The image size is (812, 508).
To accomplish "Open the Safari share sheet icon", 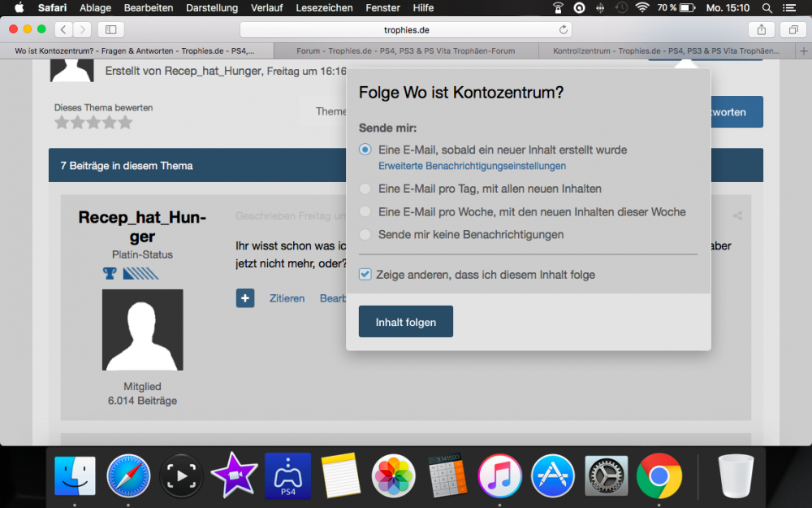I will coord(761,29).
